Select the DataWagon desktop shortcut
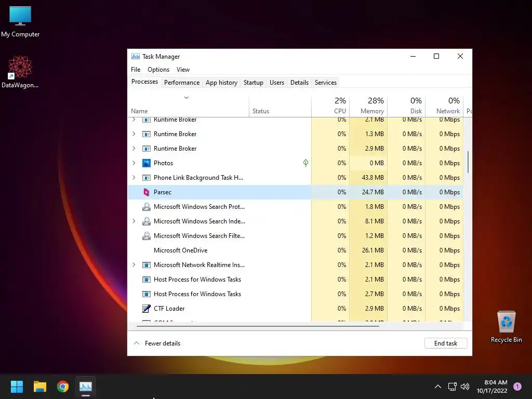Image resolution: width=532 pixels, height=399 pixels. 20,72
